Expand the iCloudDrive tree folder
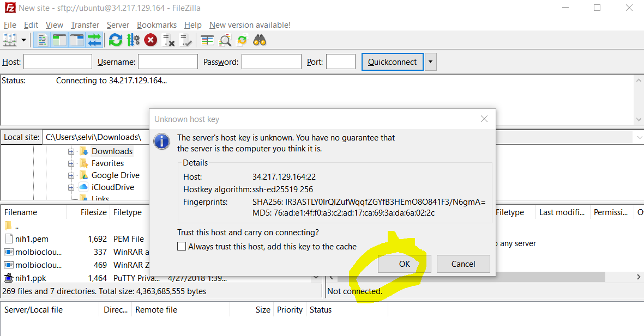Screen dimensions: 644x336 click(x=71, y=187)
